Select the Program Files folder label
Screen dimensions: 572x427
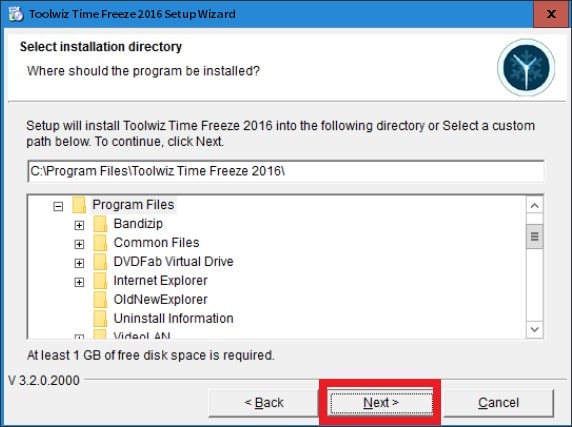[133, 205]
